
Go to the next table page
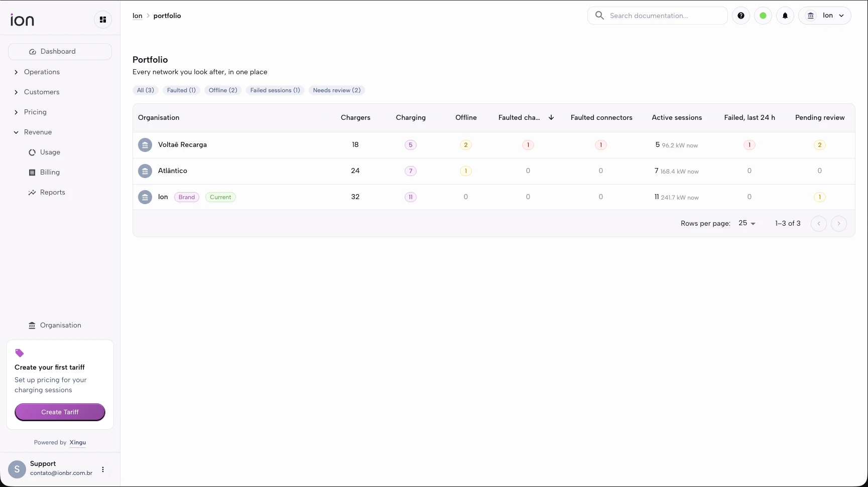[839, 223]
